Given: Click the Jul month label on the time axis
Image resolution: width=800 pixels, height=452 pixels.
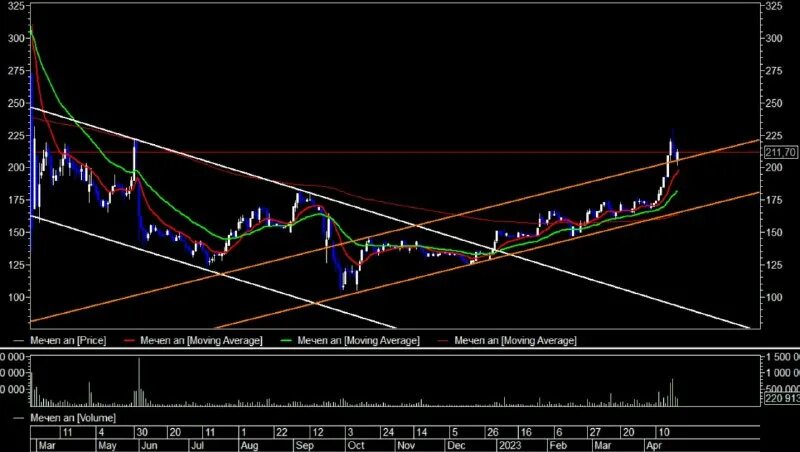Looking at the screenshot, I should point(197,445).
